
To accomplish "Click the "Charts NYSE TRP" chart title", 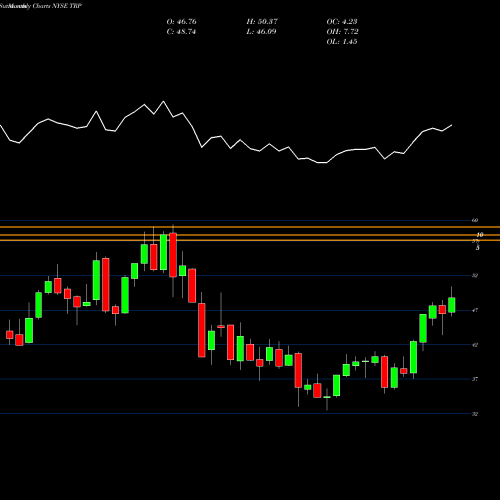I will coord(57,6).
